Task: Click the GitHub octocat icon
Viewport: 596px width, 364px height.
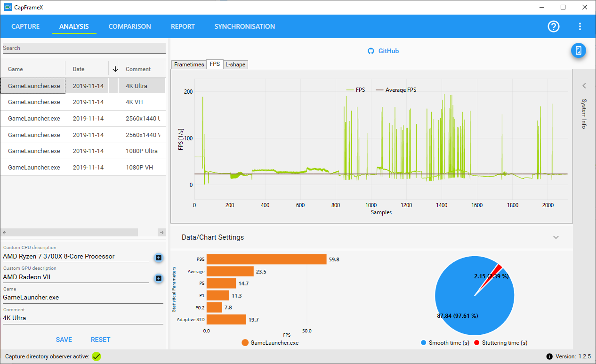Action: (371, 51)
